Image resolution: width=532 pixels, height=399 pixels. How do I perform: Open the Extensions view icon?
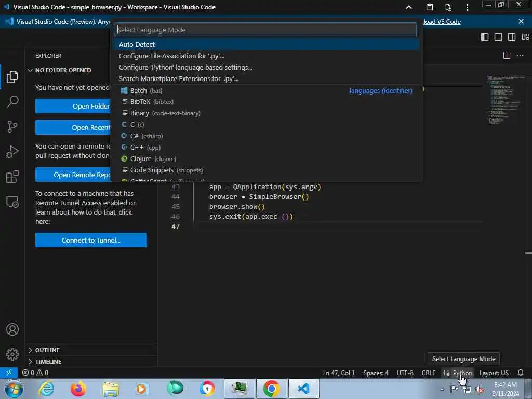[12, 177]
